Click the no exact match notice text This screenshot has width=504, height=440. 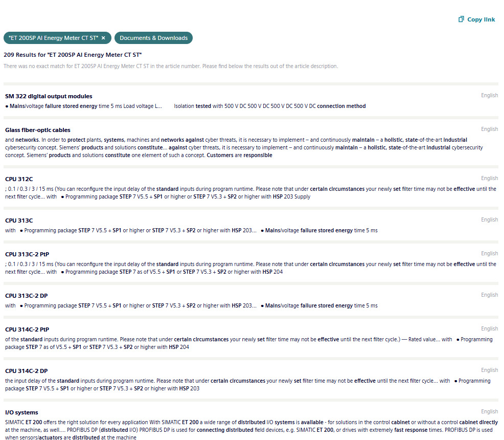pos(171,67)
